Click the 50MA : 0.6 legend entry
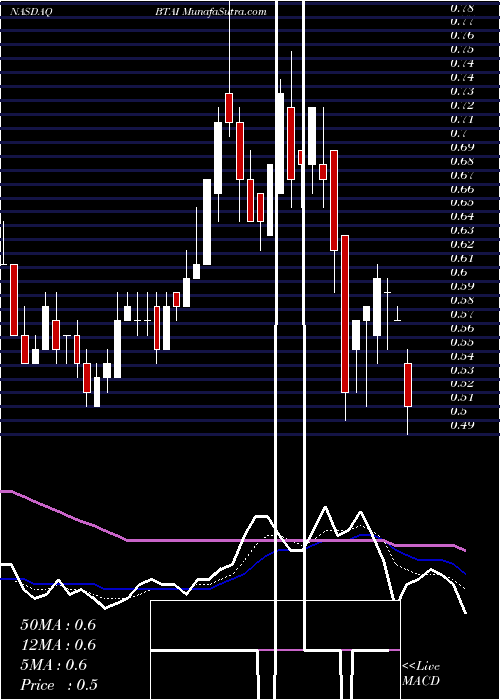The width and height of the screenshot is (500, 700). pyautogui.click(x=58, y=625)
